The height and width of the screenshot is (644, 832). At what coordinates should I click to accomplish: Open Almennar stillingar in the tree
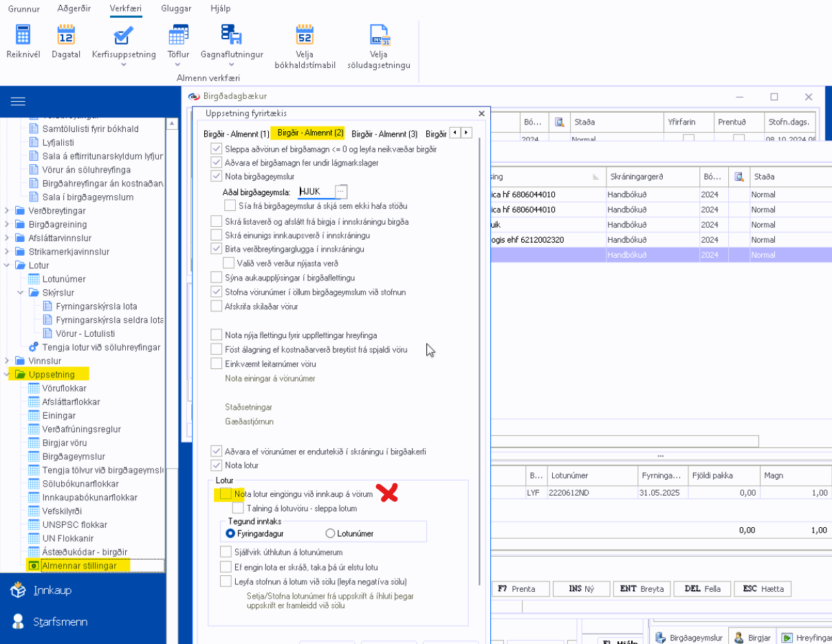[79, 566]
